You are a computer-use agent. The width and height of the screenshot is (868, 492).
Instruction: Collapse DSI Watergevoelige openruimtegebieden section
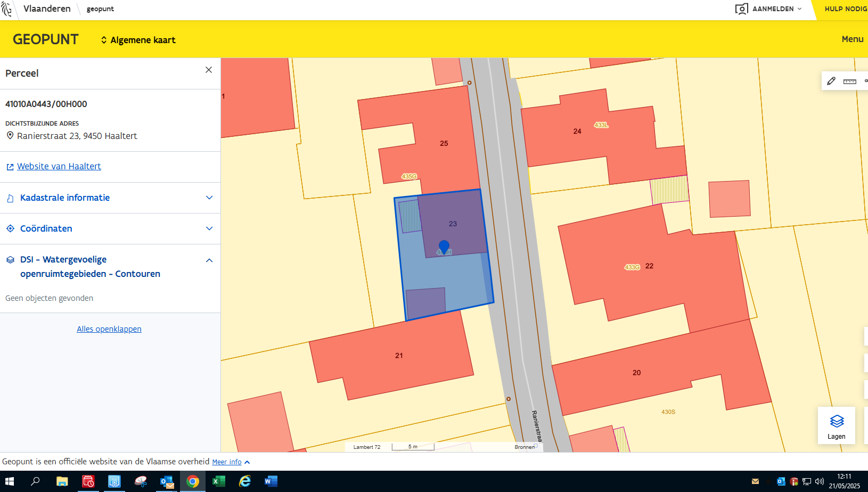[209, 260]
